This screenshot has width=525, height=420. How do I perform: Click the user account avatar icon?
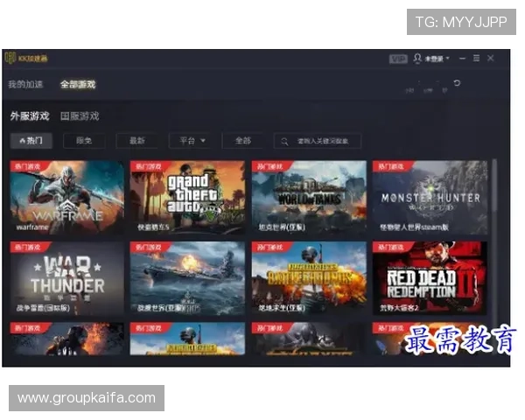click(x=418, y=59)
